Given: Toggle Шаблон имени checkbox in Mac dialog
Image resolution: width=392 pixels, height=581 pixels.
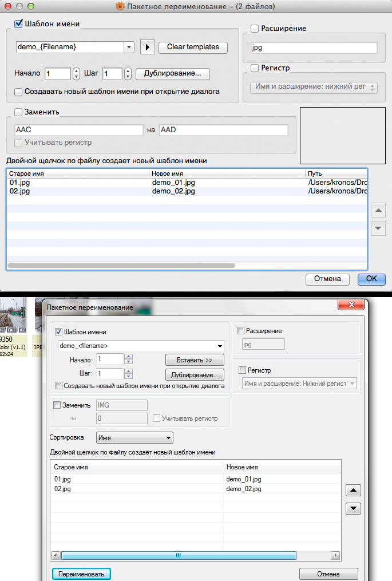Looking at the screenshot, I should click(x=18, y=23).
